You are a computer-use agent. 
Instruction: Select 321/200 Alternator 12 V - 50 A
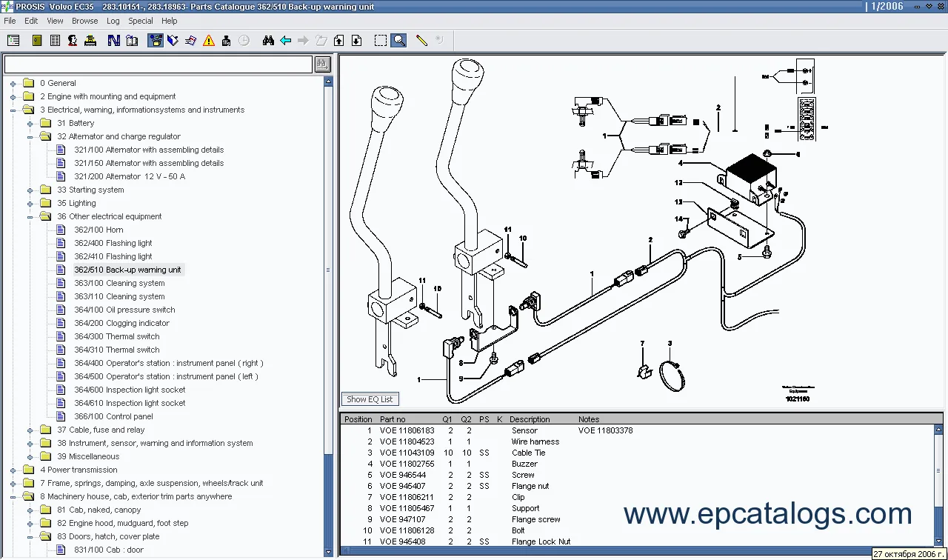point(130,176)
